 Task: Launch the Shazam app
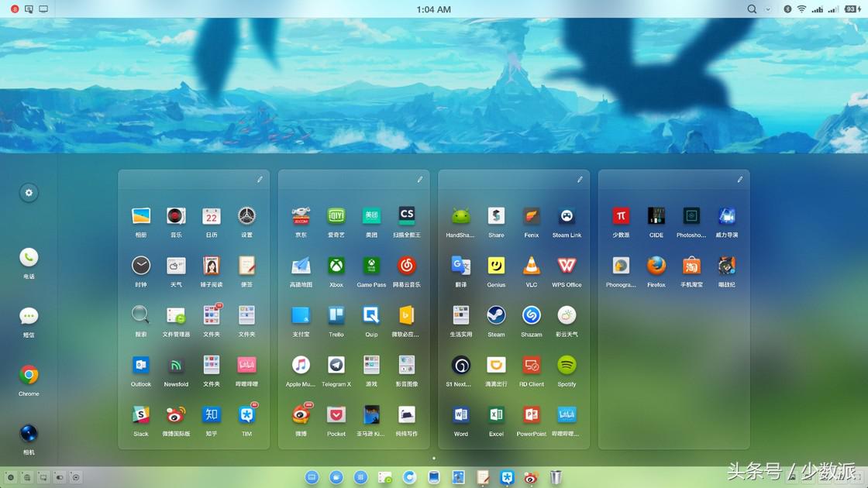point(531,315)
